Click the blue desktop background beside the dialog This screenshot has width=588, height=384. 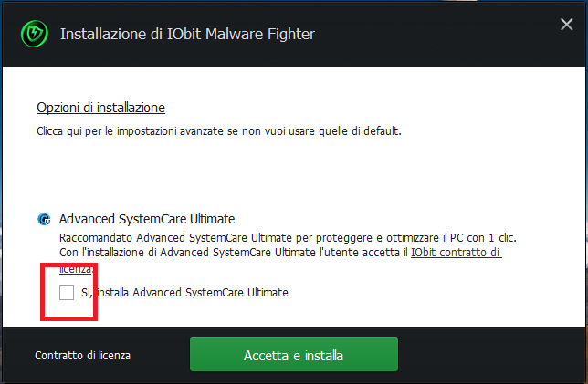584,182
